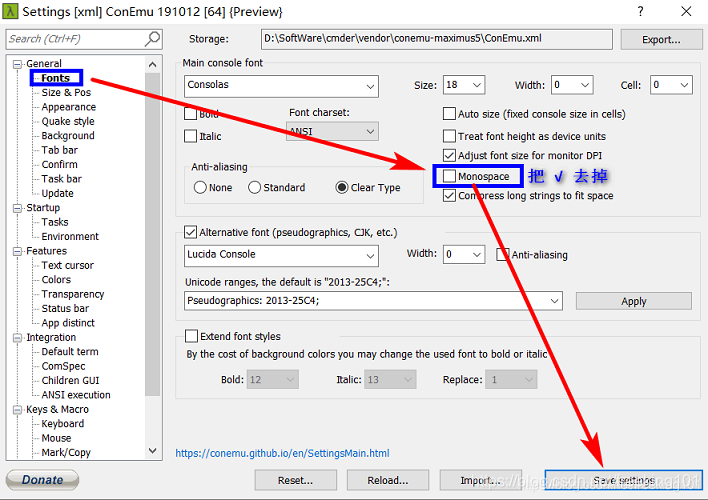The height and width of the screenshot is (500, 708).
Task: Open the ComSpec settings page
Action: coord(63,366)
